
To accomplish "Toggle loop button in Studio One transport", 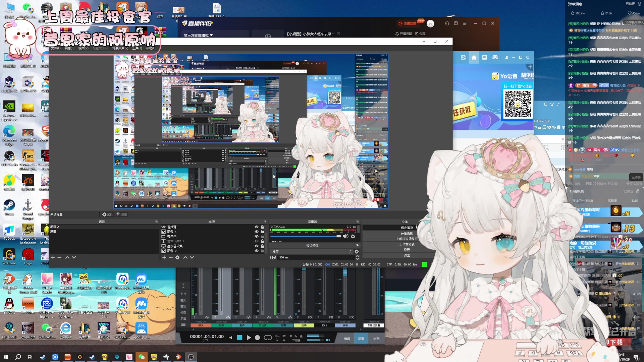I will click(268, 338).
